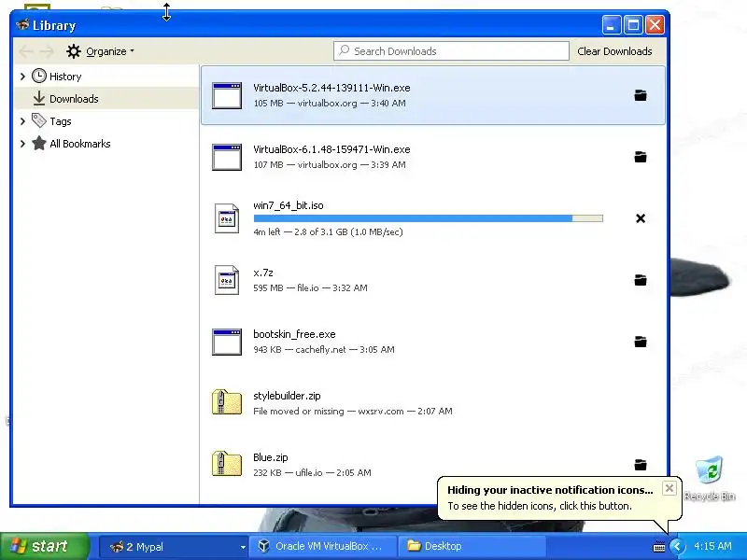
Task: Open containing folder for VirtualBox-6.1.48-159471-Win.exe
Action: (x=641, y=157)
